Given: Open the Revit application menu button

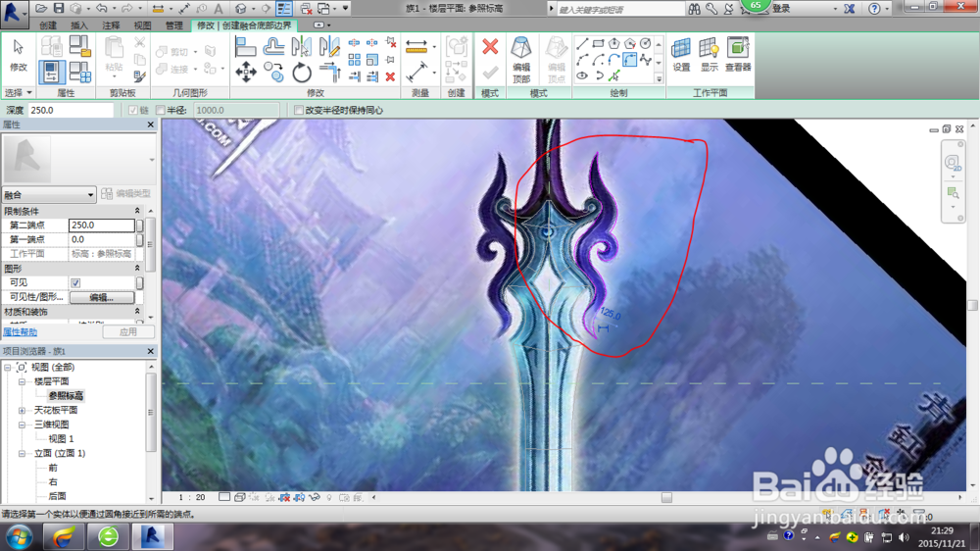Looking at the screenshot, I should coord(13,13).
